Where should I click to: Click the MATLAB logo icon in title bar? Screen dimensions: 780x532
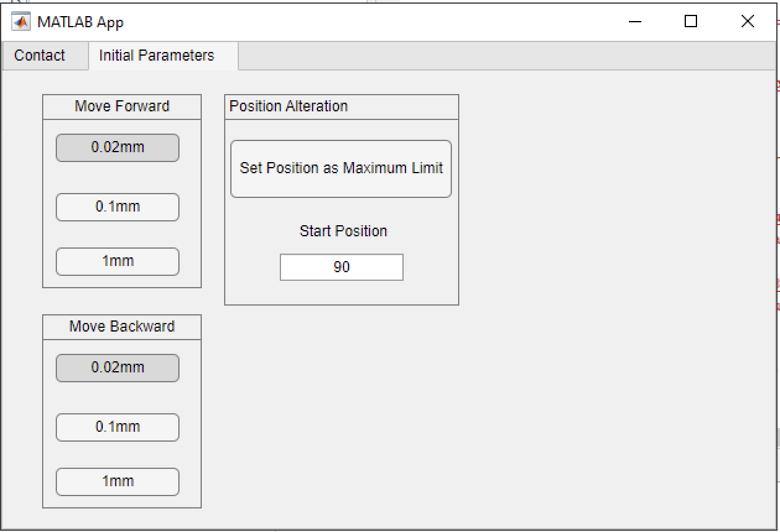(21, 22)
